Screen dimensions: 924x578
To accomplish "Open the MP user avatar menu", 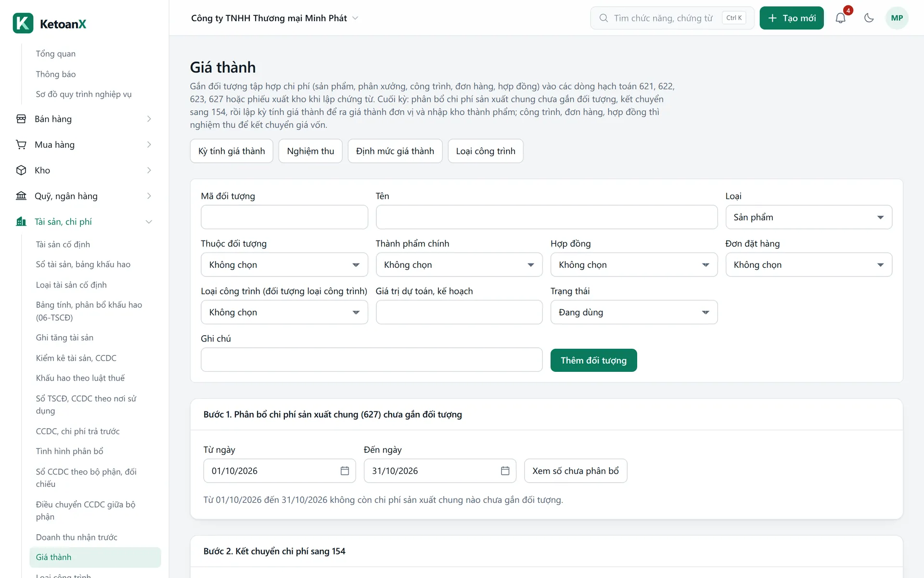I will pyautogui.click(x=897, y=18).
